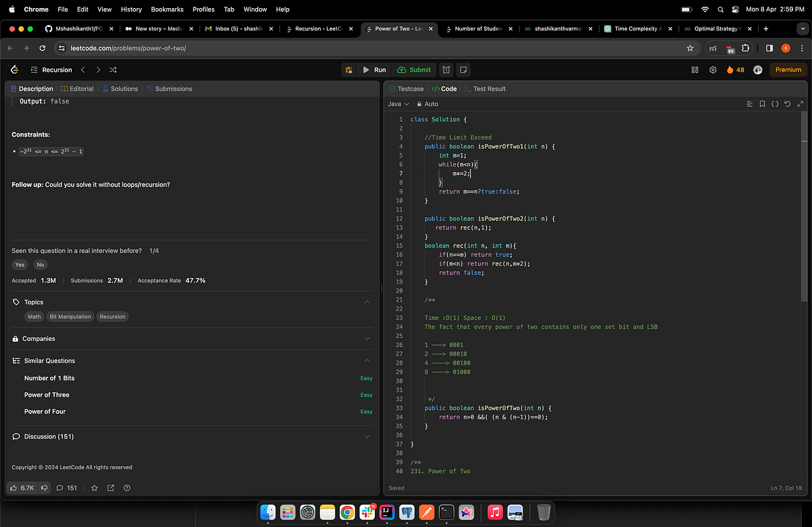The width and height of the screenshot is (812, 527).
Task: Click the code editor vertical scrollbar
Action: pos(804,206)
